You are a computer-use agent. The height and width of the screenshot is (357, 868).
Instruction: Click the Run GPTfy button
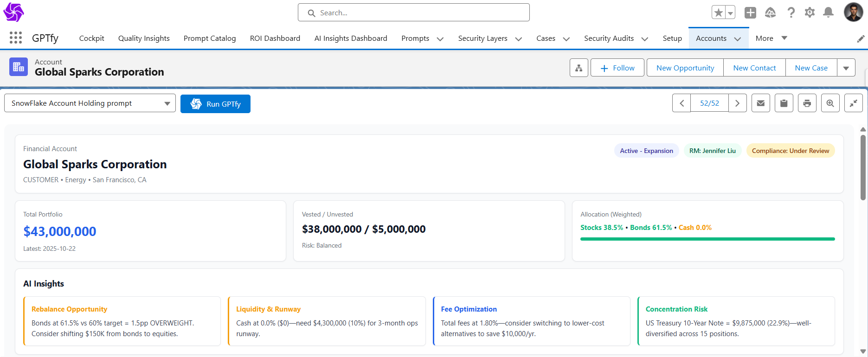tap(215, 104)
